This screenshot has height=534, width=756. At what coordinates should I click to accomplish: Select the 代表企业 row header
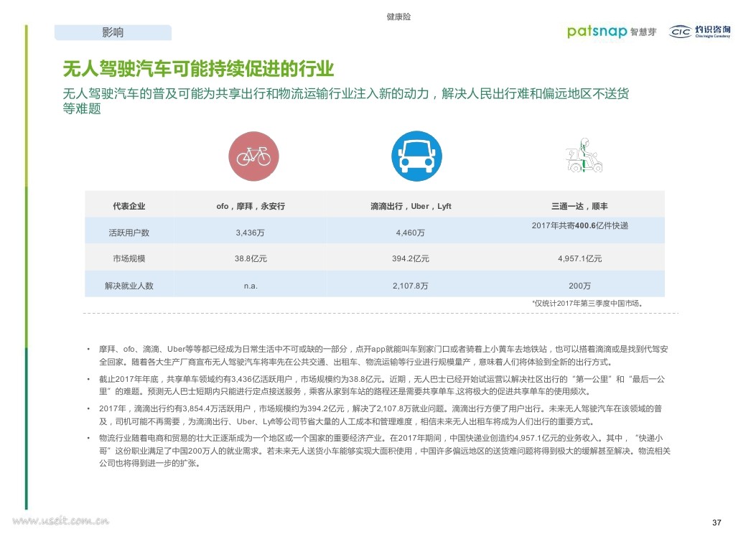coord(129,206)
